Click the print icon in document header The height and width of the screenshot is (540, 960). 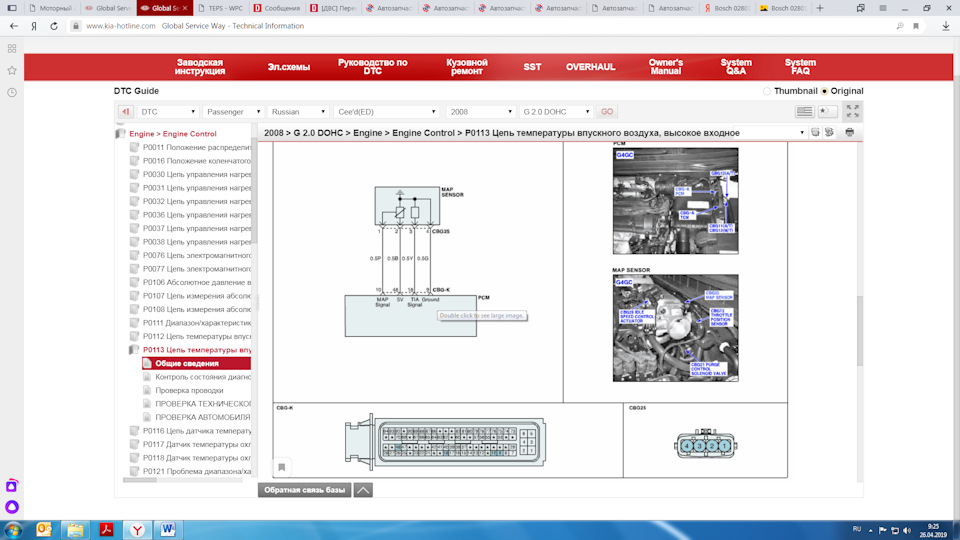849,132
